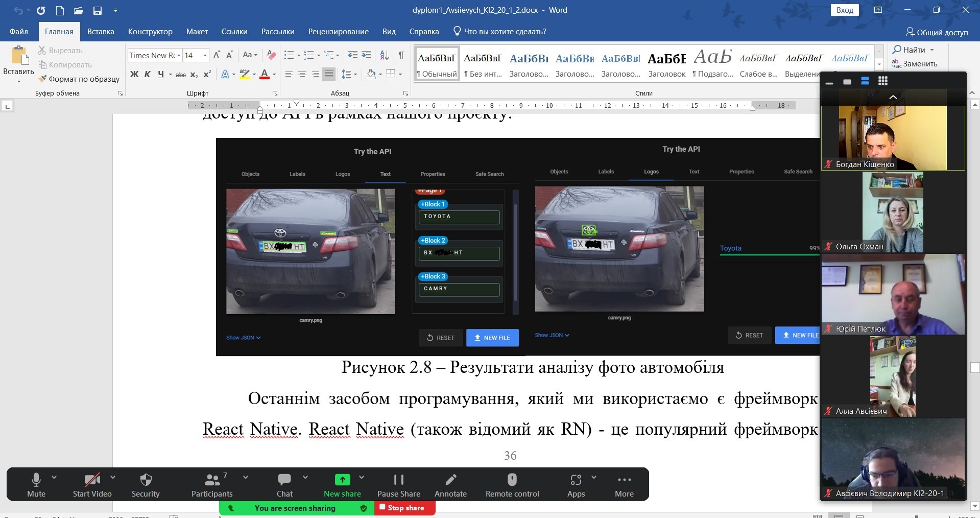980x518 pixels.
Task: Apply bulleted list formatting
Action: [289, 55]
